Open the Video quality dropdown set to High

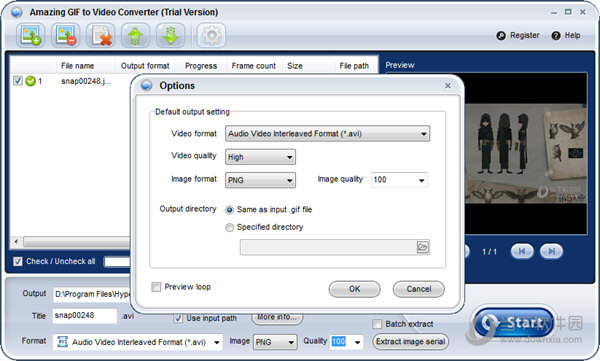[260, 157]
